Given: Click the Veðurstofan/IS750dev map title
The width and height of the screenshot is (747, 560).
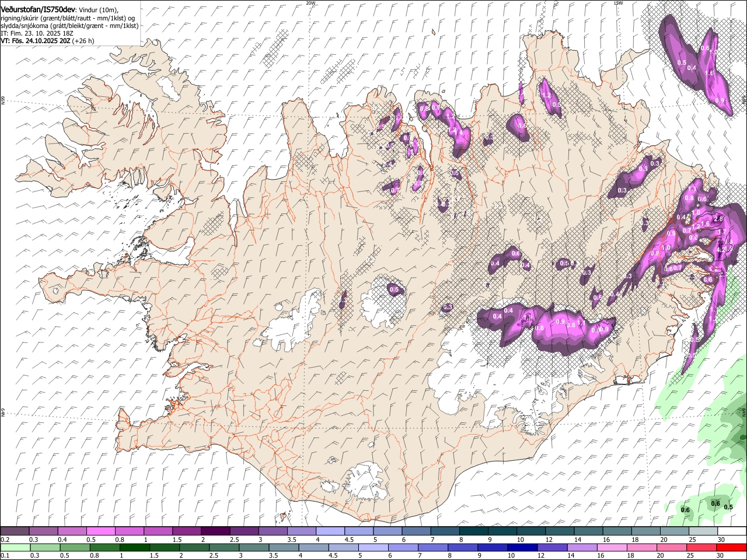Looking at the screenshot, I should tap(38, 9).
